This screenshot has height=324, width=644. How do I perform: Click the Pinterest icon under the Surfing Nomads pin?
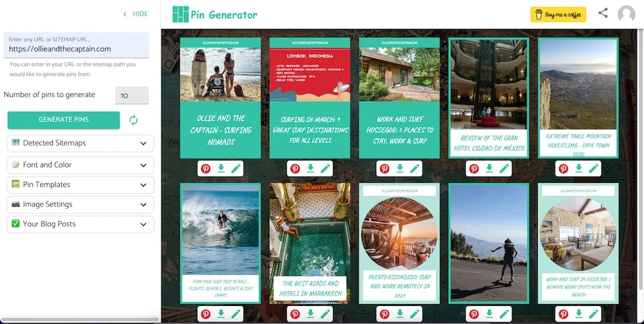point(206,169)
